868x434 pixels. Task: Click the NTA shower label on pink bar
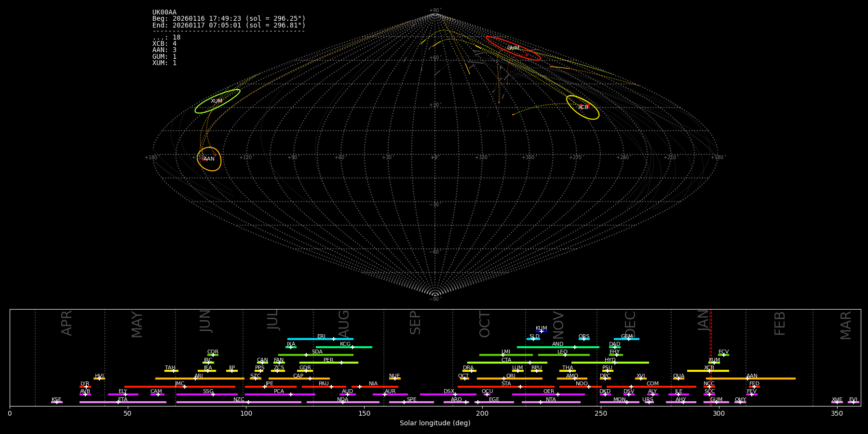(551, 400)
